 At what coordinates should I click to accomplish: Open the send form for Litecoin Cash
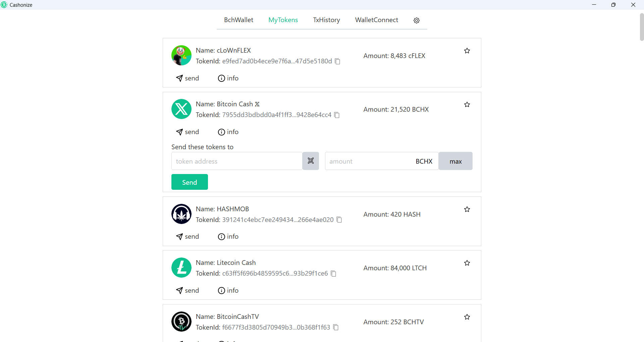pos(187,290)
